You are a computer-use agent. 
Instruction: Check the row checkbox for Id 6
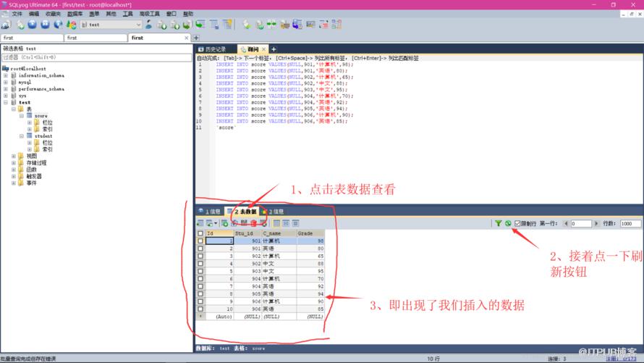coord(200,279)
